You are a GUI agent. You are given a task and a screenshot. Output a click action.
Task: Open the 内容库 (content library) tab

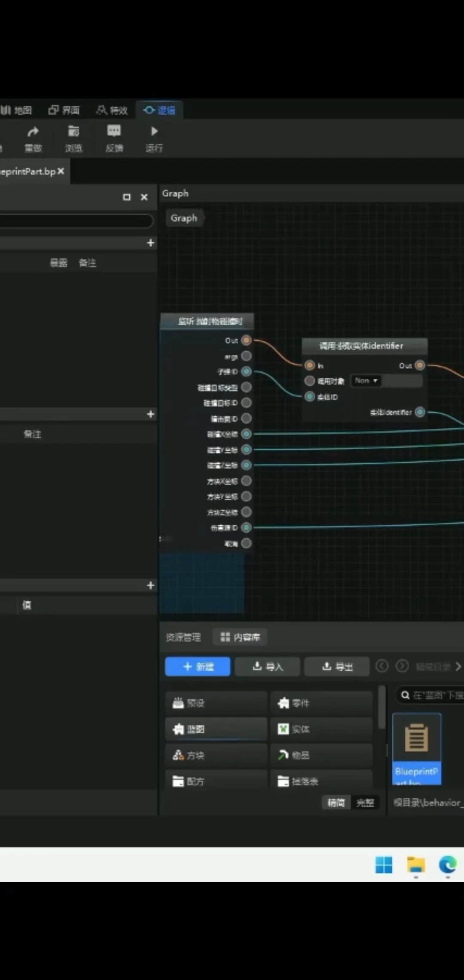240,637
